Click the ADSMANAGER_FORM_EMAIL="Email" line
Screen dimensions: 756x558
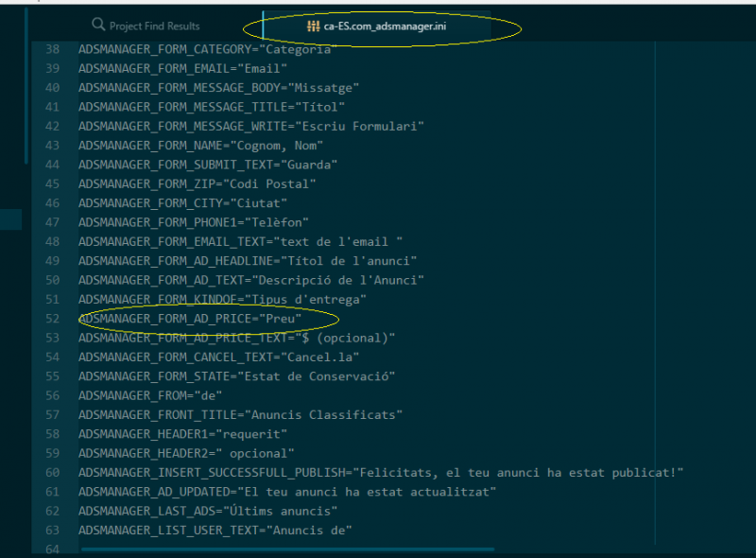coord(182,68)
